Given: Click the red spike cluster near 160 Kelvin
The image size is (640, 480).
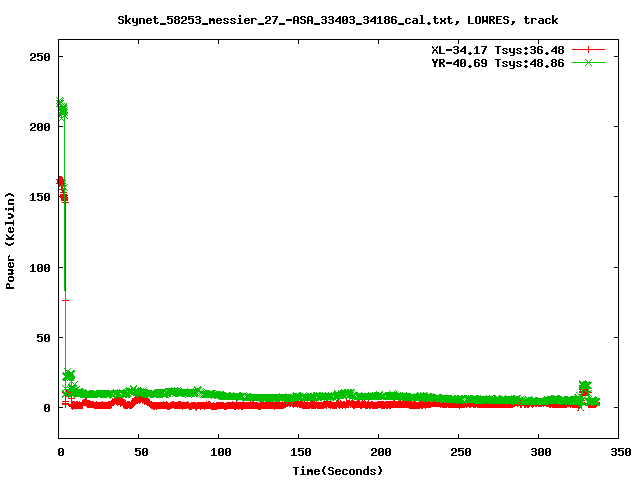Looking at the screenshot, I should coord(62,190).
